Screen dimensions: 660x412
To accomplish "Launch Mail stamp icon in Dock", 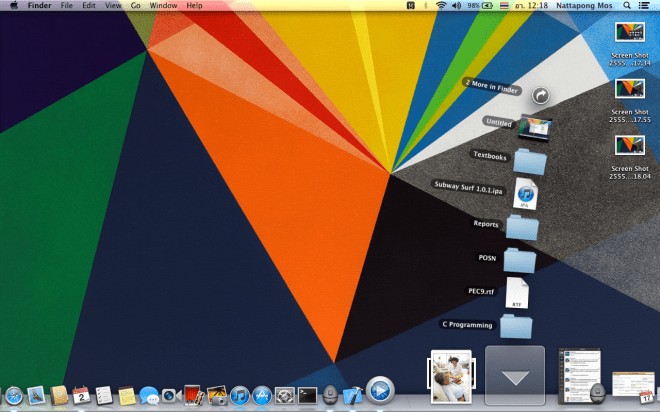I will pos(36,396).
